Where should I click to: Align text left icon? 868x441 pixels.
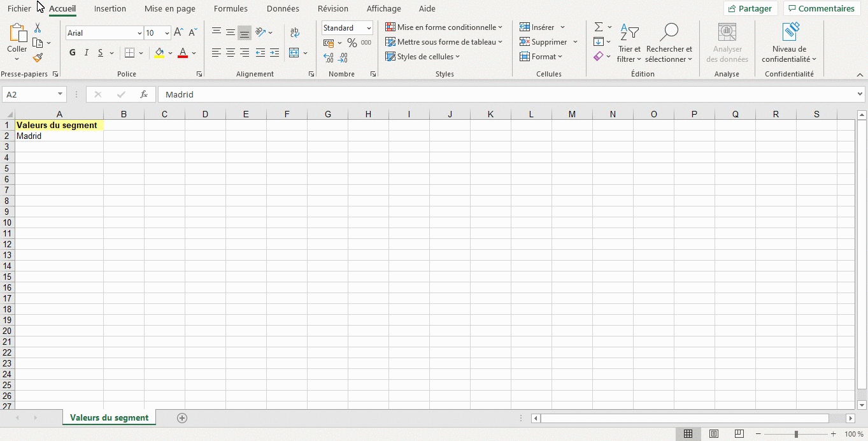[x=217, y=53]
